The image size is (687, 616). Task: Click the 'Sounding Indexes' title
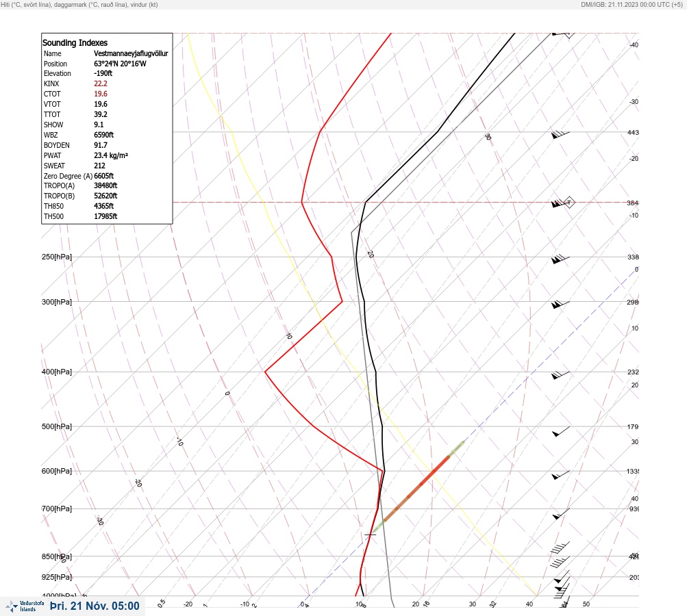click(x=75, y=43)
